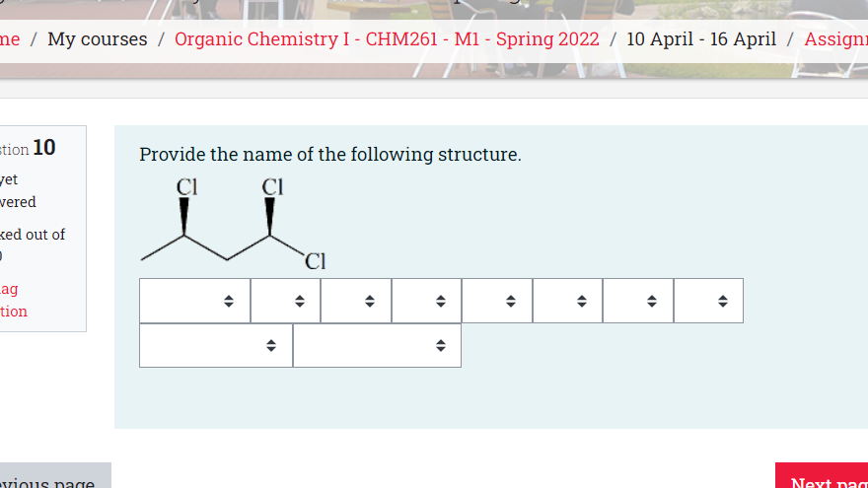Screen dimensions: 868x488
Task: Open the 10 April - 16 April section
Action: coord(701,39)
